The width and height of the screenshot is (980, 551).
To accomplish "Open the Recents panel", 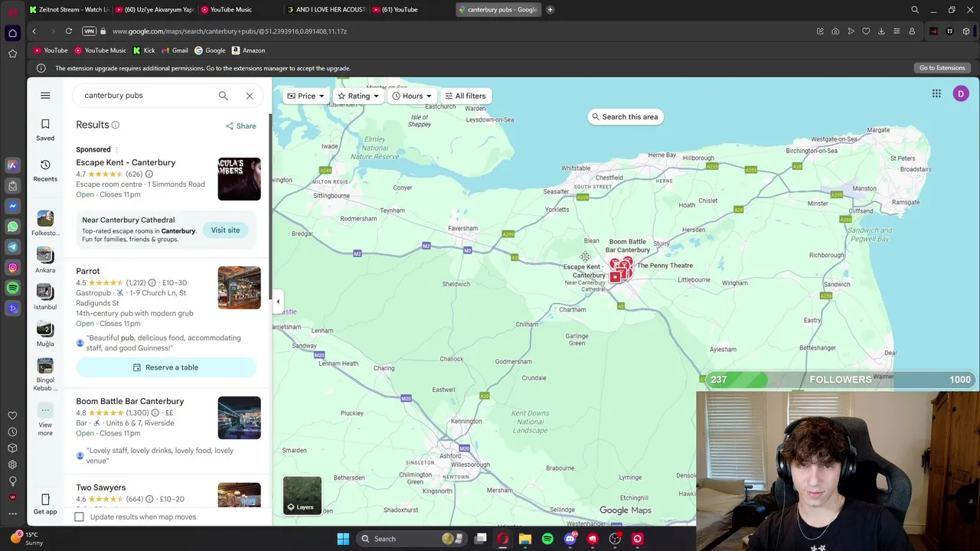I will 45,170.
